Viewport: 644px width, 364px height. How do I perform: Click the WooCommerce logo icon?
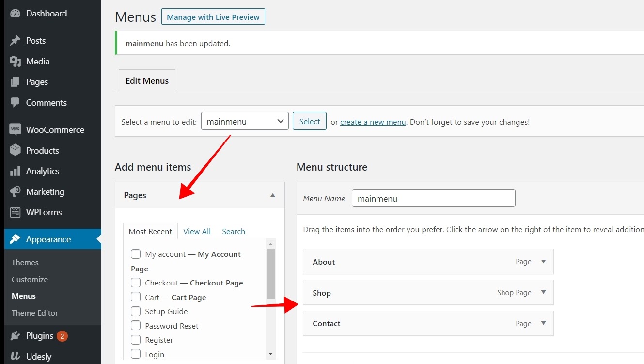point(16,129)
